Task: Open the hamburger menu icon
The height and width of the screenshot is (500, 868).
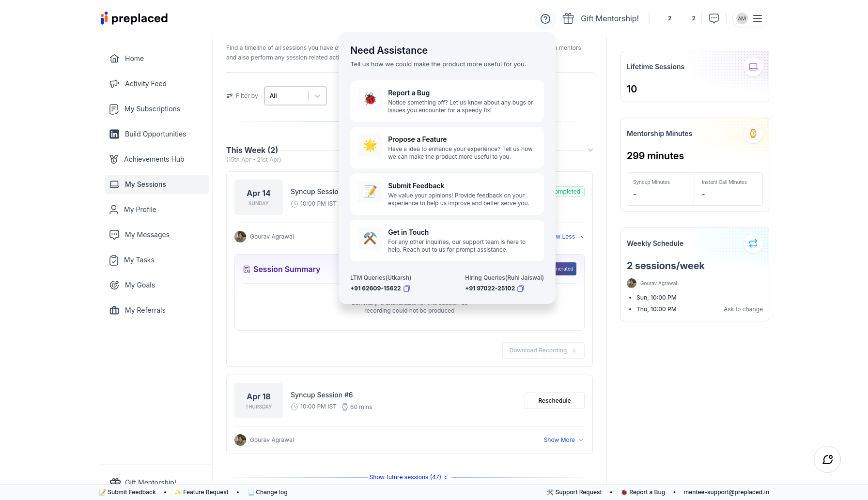Action: pyautogui.click(x=758, y=18)
